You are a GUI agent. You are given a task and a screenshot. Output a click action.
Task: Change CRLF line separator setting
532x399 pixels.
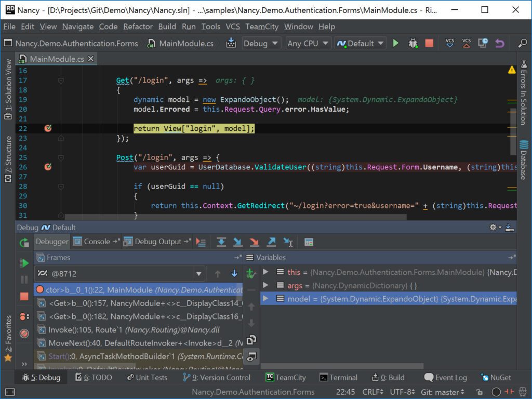pyautogui.click(x=373, y=392)
